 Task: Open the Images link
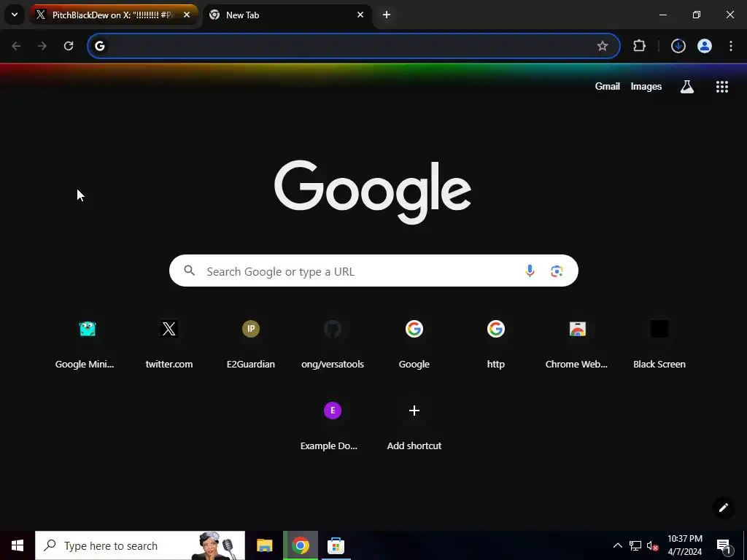click(646, 86)
